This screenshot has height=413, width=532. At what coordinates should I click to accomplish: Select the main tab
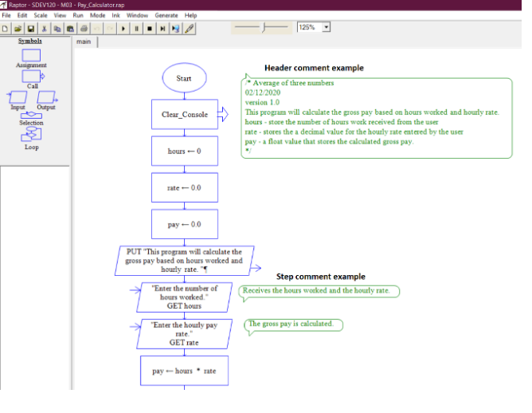[x=84, y=41]
